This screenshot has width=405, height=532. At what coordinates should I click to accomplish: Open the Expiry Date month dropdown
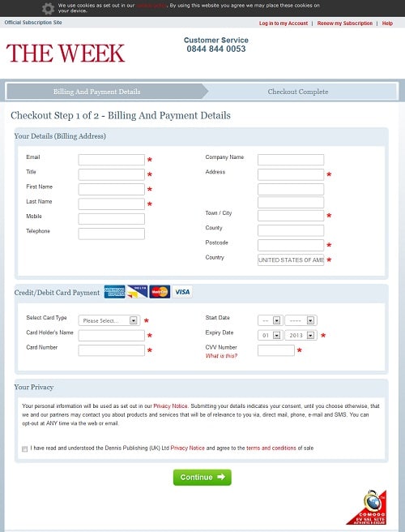click(x=270, y=335)
